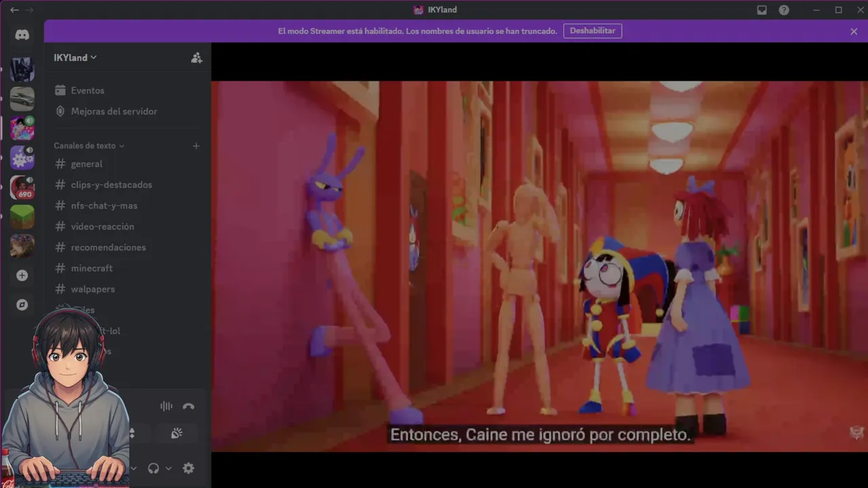
Task: Go back with the arrow in title bar
Action: tap(14, 10)
